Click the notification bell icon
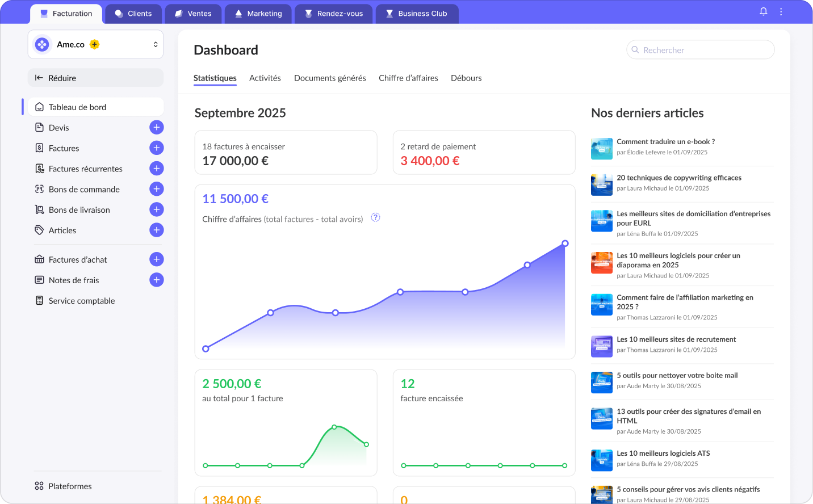 [763, 12]
